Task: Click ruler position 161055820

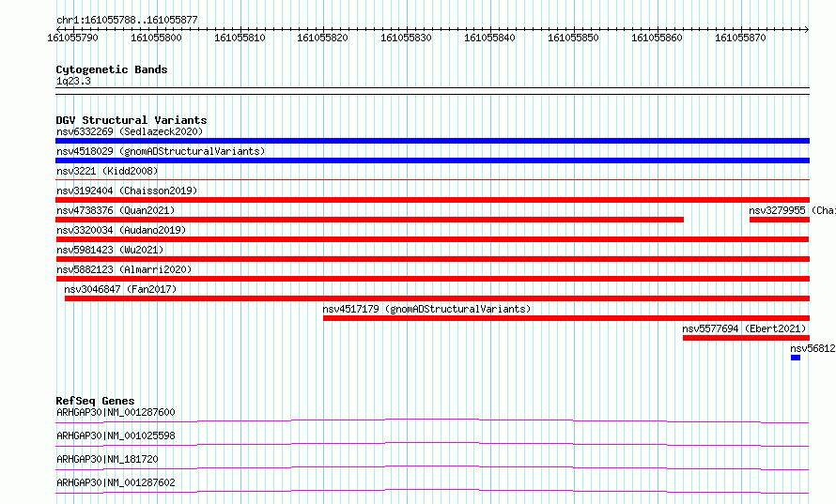Action: tap(322, 38)
